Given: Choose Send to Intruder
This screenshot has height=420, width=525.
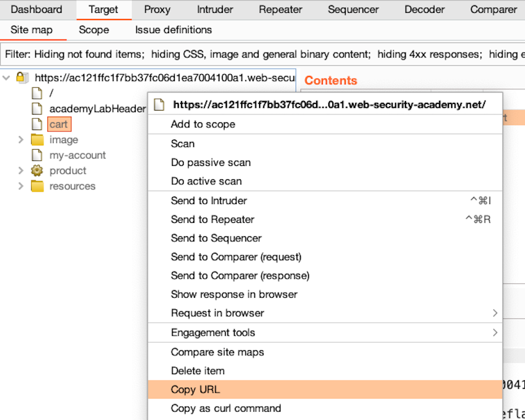Looking at the screenshot, I should click(x=325, y=201).
